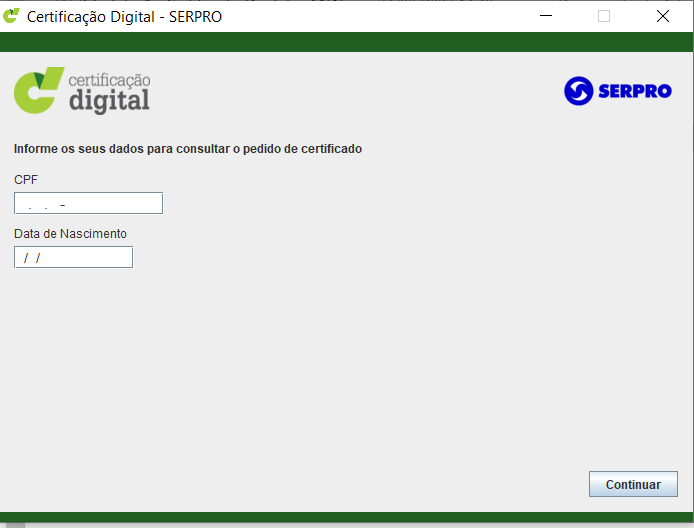Click the word "digital" in the logo

coord(109,101)
